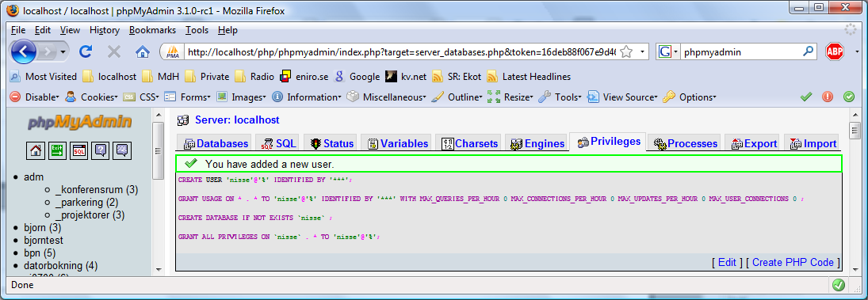This screenshot has width=868, height=300.
Task: Open the address bar URL history dropdown
Action: click(x=642, y=52)
